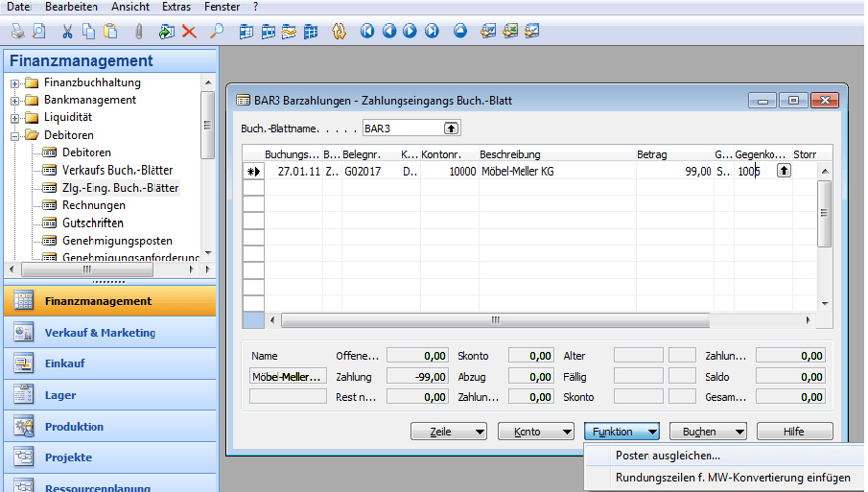
Task: Open Print Preview from the toolbar
Action: (x=39, y=31)
